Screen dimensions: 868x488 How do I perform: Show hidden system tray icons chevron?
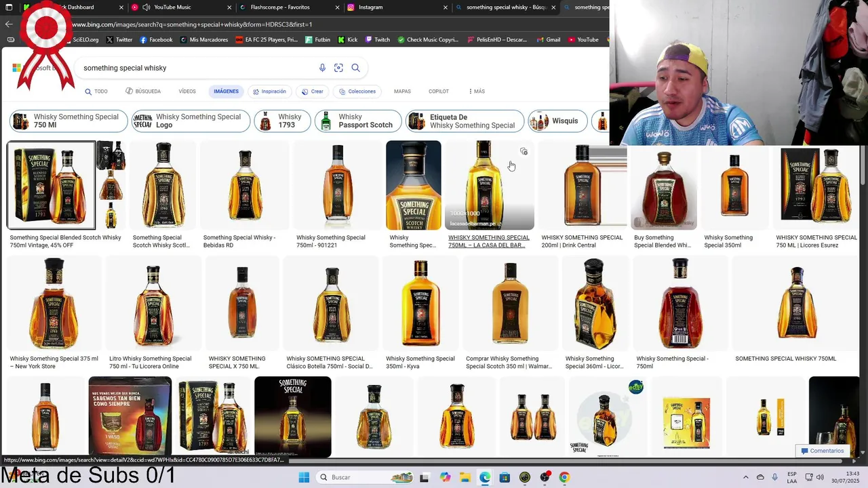point(745,477)
